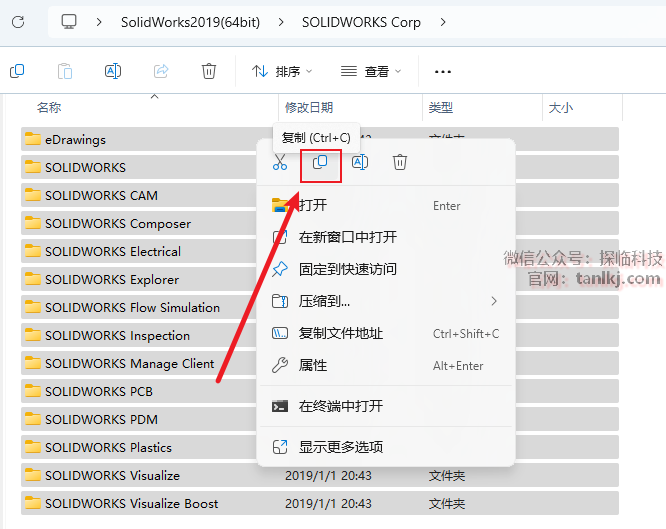Click folder icon of SOLIDWORKS Visualize Boost

pyautogui.click(x=33, y=503)
